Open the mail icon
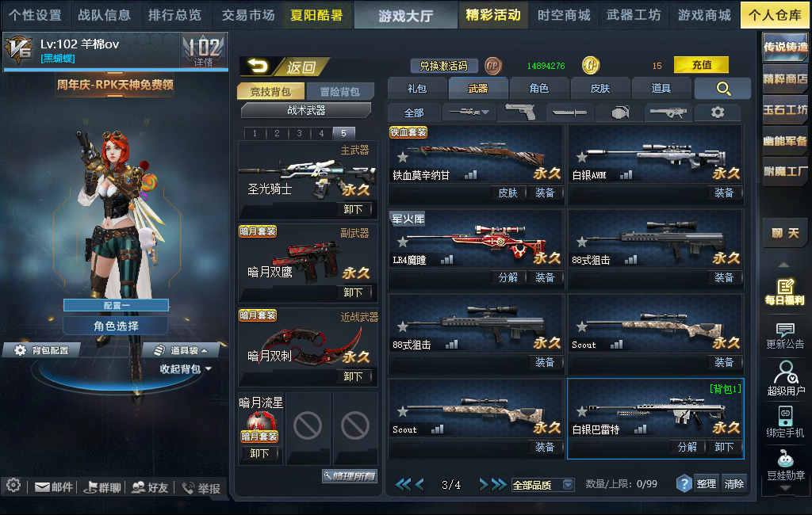812x515 pixels. [53, 487]
